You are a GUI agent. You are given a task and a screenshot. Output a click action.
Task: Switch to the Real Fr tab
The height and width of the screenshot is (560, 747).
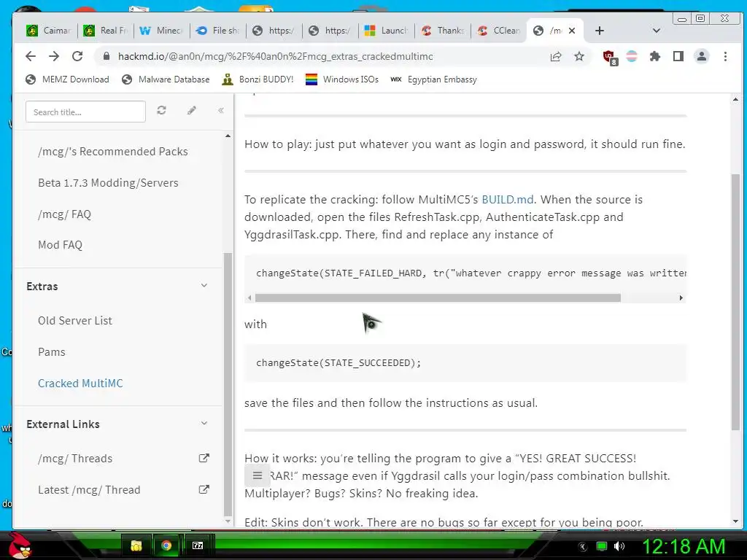tap(105, 31)
